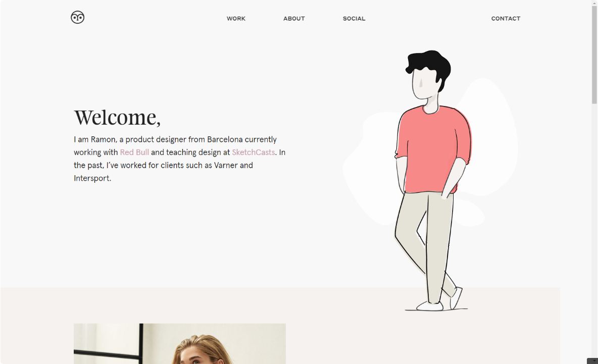
Task: Click the illustrated man's beige trousers
Action: 425,244
